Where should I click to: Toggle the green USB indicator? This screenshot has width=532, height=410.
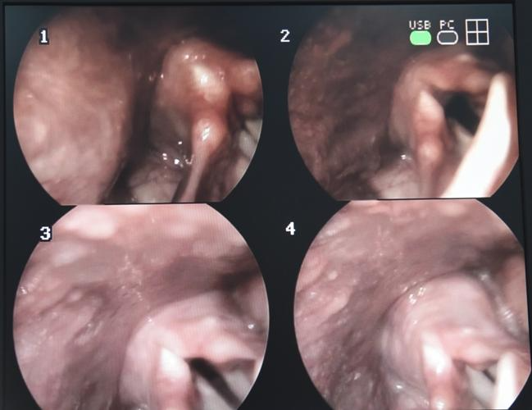click(x=421, y=37)
